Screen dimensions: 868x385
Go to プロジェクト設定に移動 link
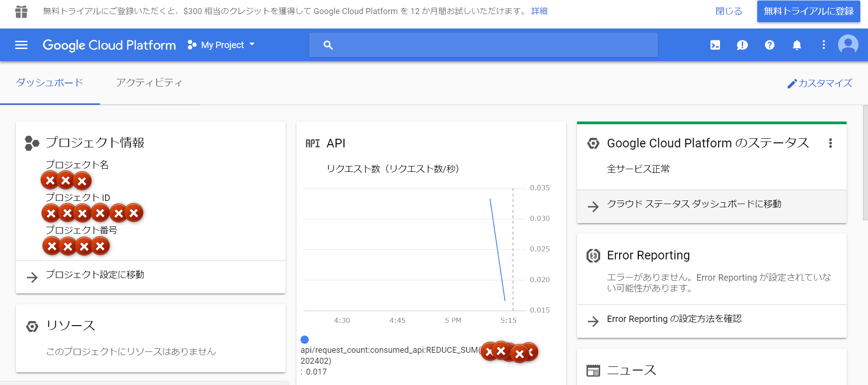click(95, 275)
